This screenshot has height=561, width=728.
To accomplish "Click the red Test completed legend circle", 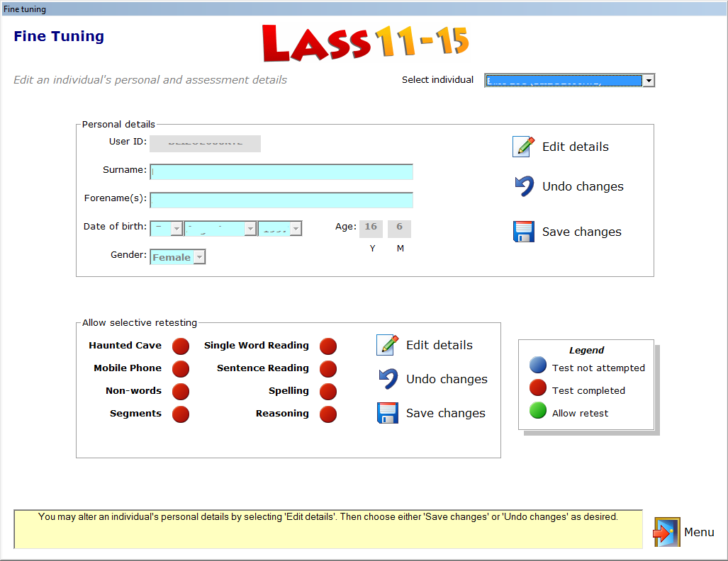I will [x=537, y=387].
